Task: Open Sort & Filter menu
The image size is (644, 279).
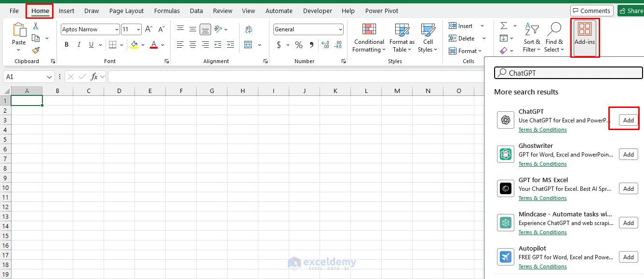Action: click(x=532, y=38)
